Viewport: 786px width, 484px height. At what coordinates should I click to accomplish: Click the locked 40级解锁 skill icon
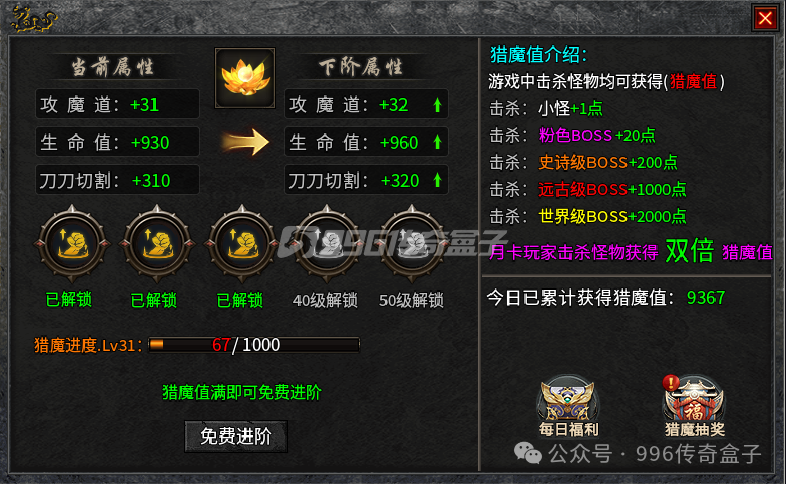(x=327, y=244)
